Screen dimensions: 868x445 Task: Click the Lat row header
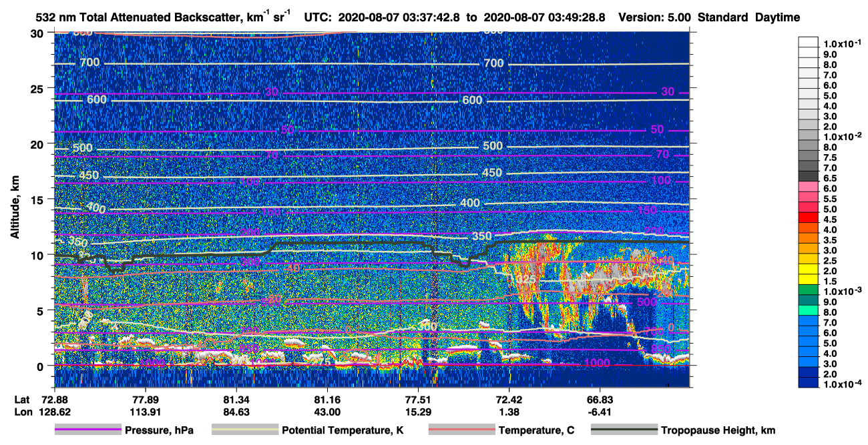22,400
